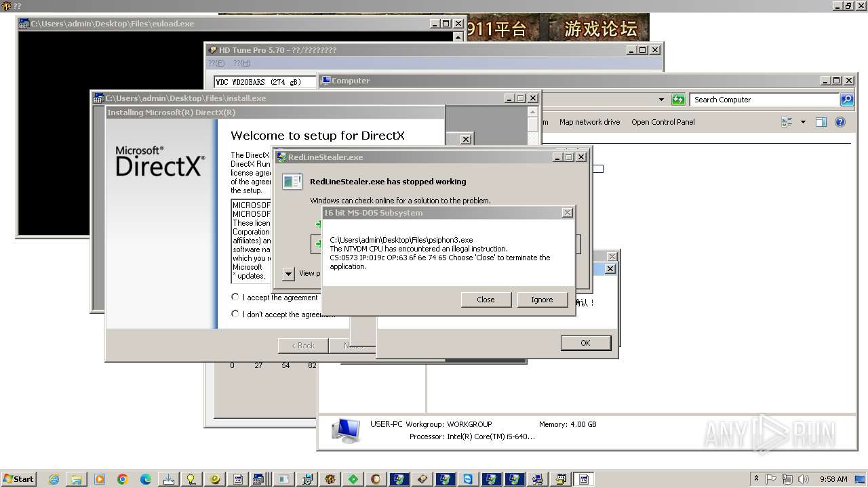868x488 pixels.
Task: Click the green diamond taskbar icon
Action: click(x=353, y=479)
